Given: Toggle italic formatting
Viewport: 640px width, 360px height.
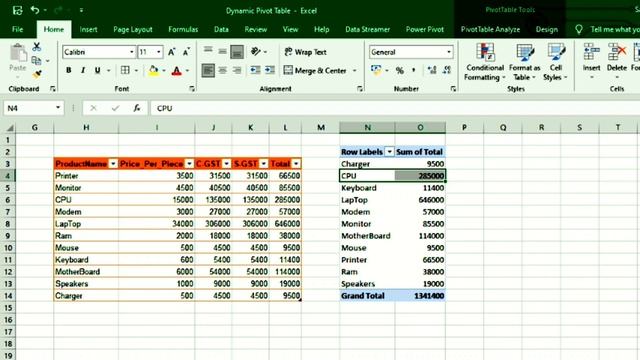Looking at the screenshot, I should click(83, 70).
